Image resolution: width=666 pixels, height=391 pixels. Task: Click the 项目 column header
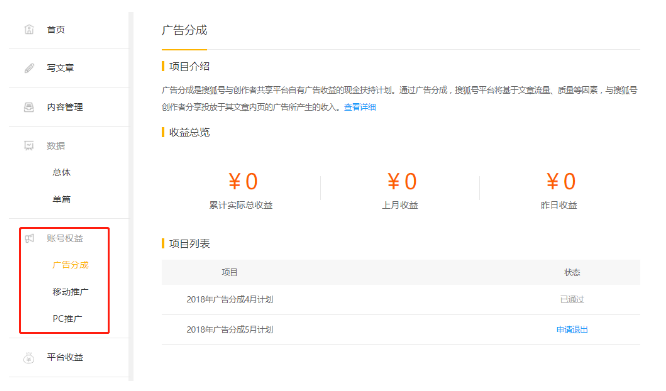(x=229, y=272)
